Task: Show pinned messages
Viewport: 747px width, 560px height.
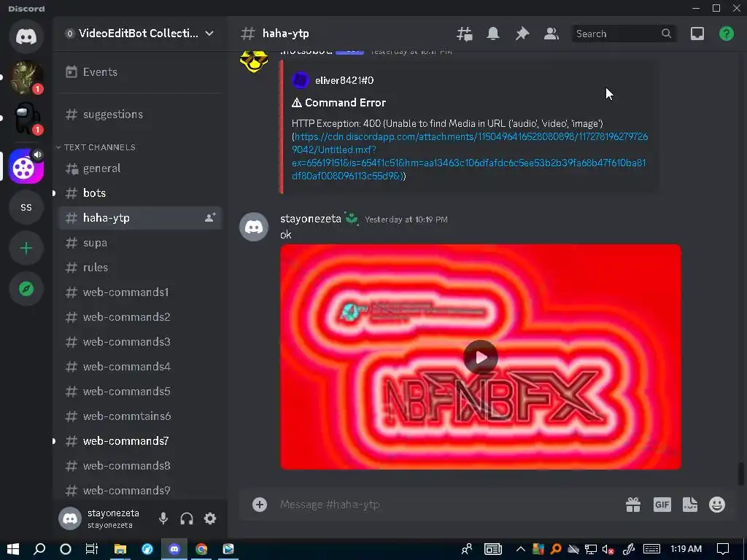Action: 522,34
